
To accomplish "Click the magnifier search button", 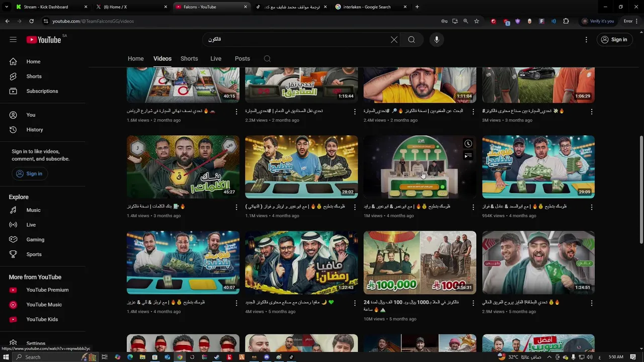I will (412, 39).
